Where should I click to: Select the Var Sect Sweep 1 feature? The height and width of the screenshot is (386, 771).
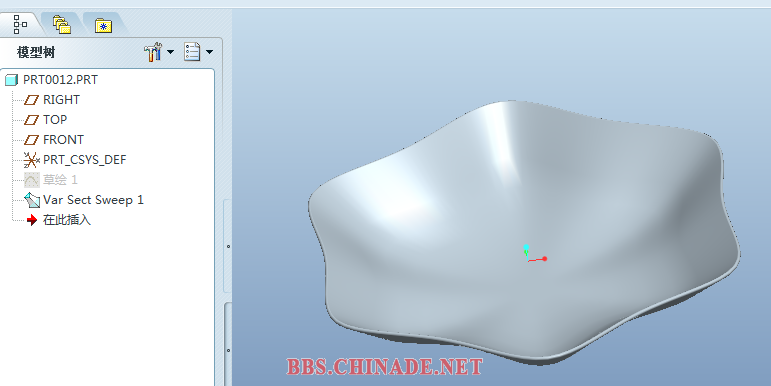tap(84, 200)
